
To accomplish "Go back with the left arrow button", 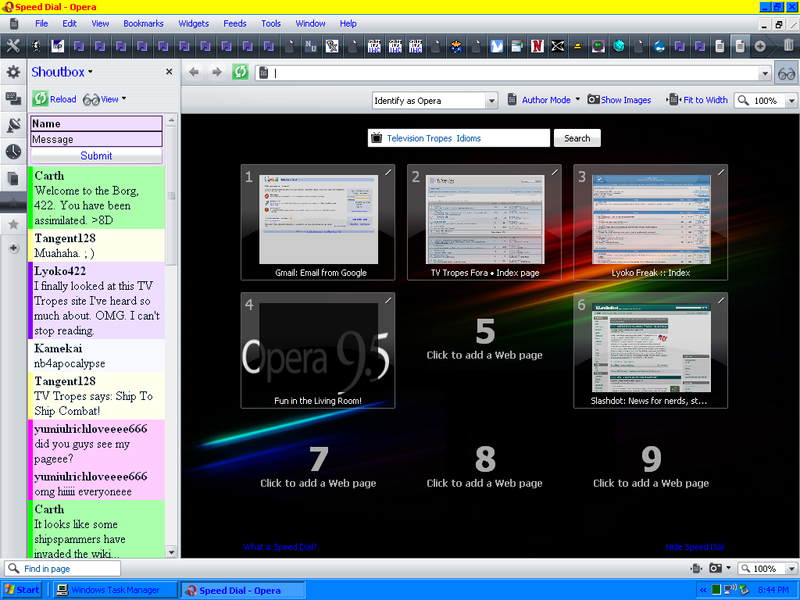I will (x=194, y=72).
